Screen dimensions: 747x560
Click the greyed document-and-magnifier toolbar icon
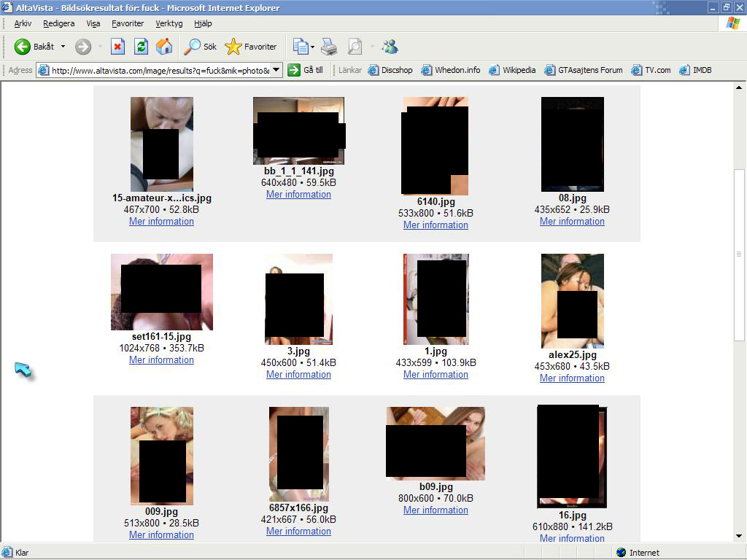pos(355,47)
